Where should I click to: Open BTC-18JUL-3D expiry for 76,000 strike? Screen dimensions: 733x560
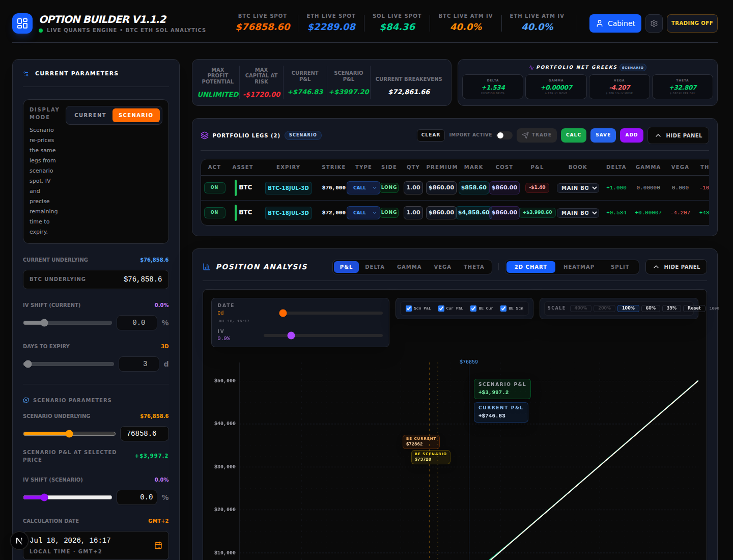[288, 188]
